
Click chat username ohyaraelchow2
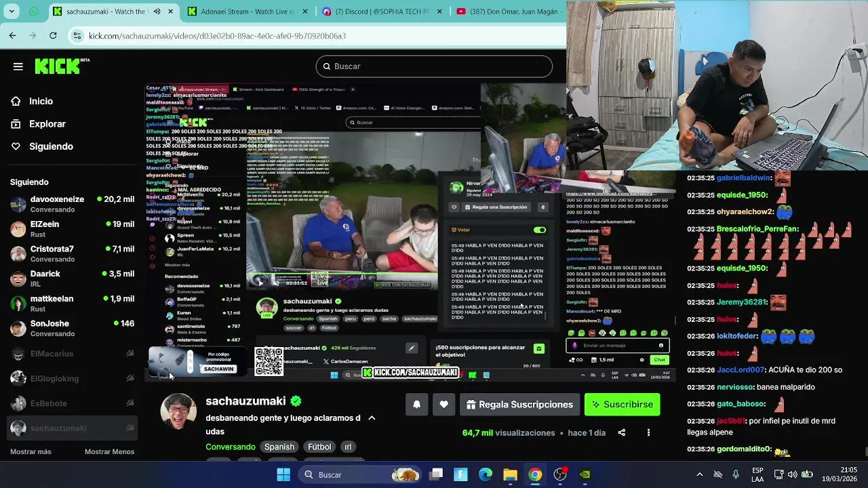pyautogui.click(x=745, y=211)
